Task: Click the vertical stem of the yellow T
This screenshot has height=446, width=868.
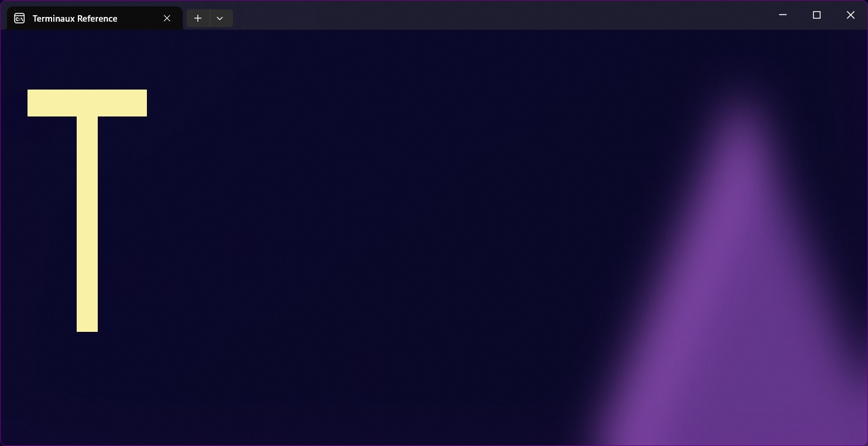Action: [87, 234]
